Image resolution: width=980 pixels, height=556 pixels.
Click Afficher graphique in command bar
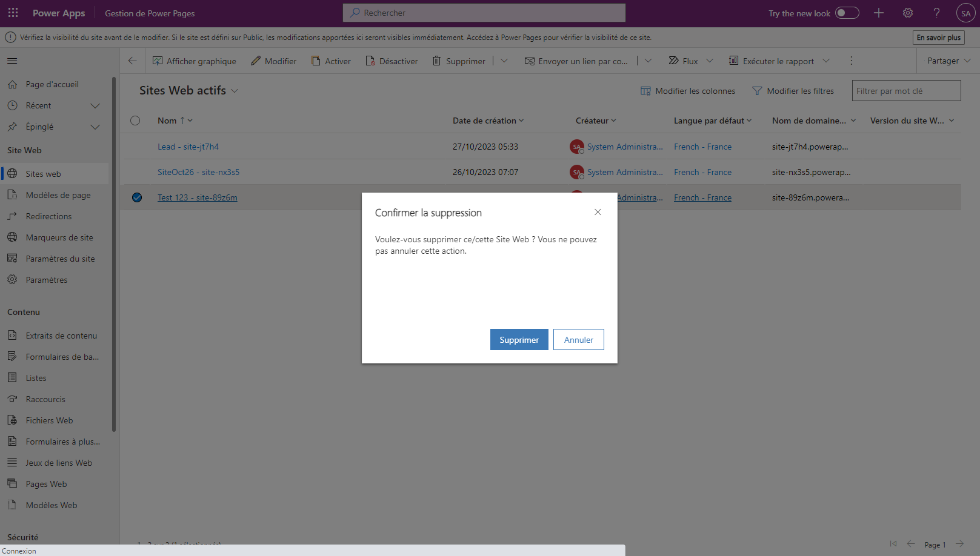tap(195, 61)
